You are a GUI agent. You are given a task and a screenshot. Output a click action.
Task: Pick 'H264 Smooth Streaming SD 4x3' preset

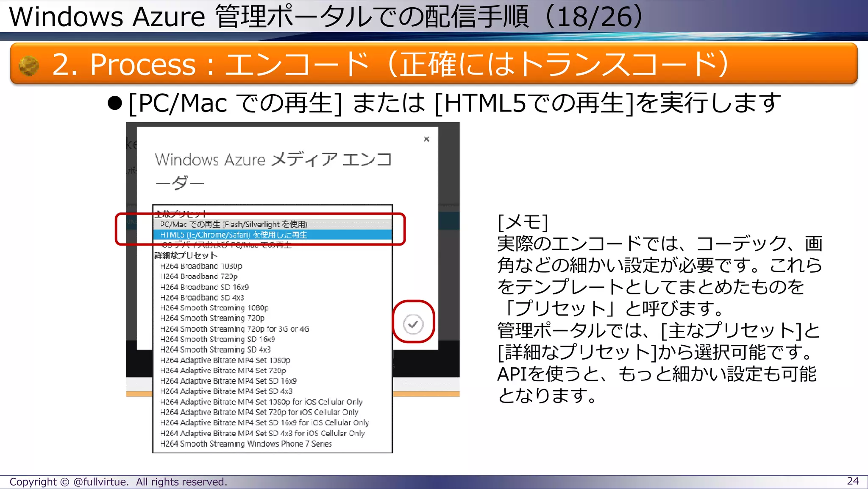(273, 349)
